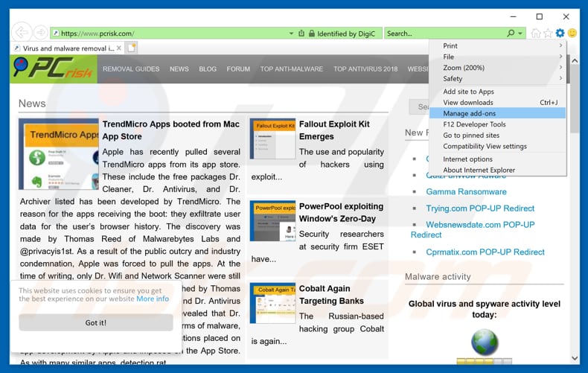Click the page scrollbar up arrow
The height and width of the screenshot is (373, 588).
click(575, 60)
